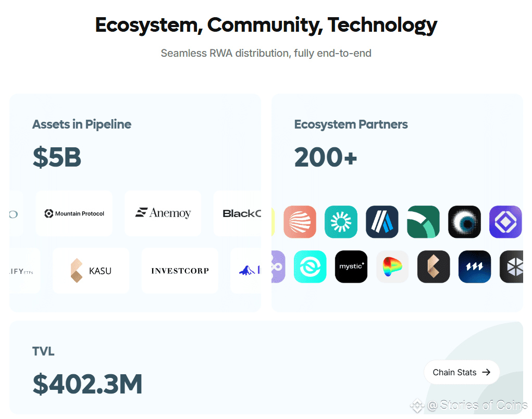The width and height of the screenshot is (532, 419).
Task: Click the partially visible BlackC logo card
Action: click(237, 213)
